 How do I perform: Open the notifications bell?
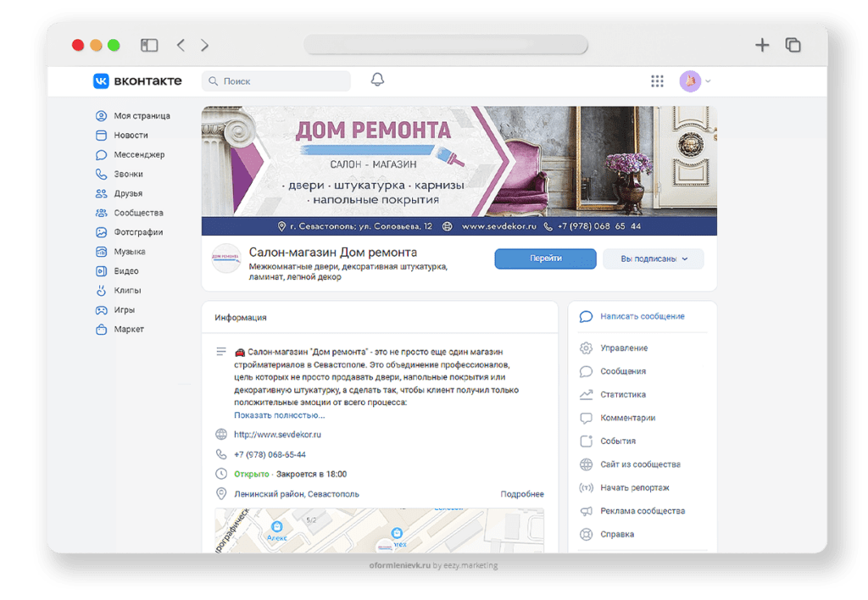point(377,81)
